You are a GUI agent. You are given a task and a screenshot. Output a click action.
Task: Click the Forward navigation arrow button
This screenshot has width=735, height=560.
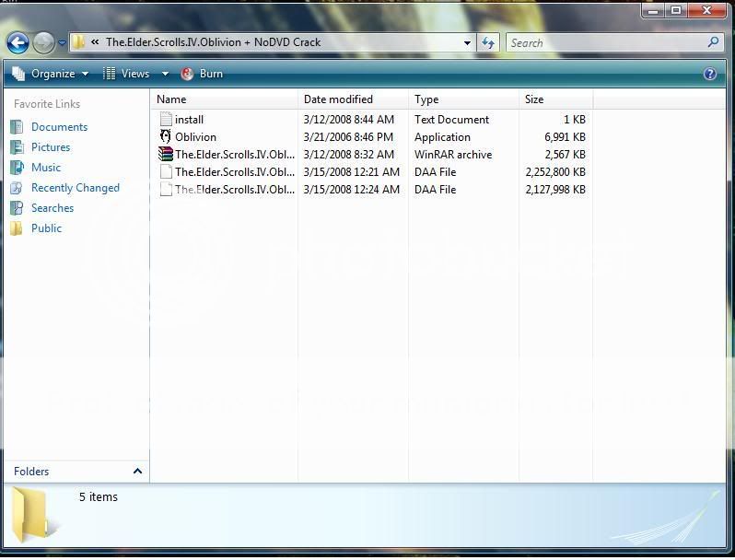43,42
